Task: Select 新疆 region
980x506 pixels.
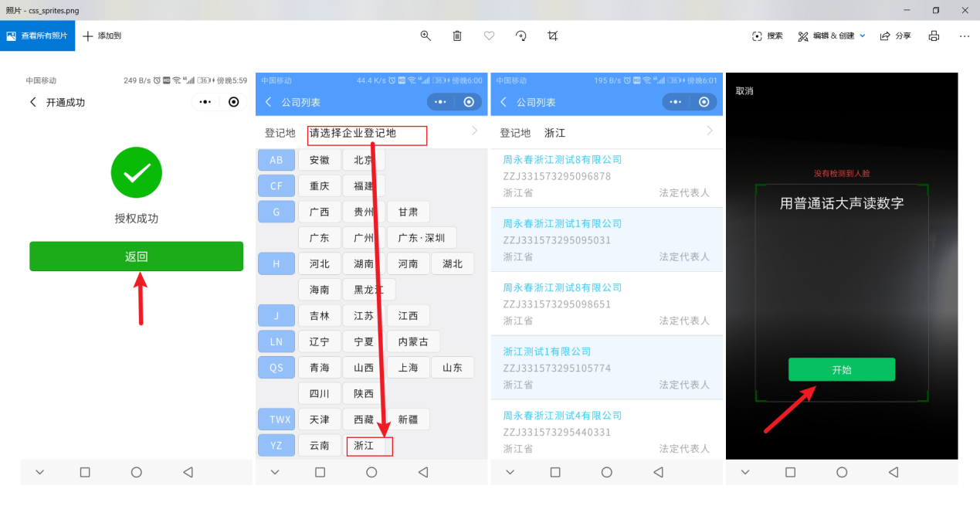Action: click(x=409, y=419)
